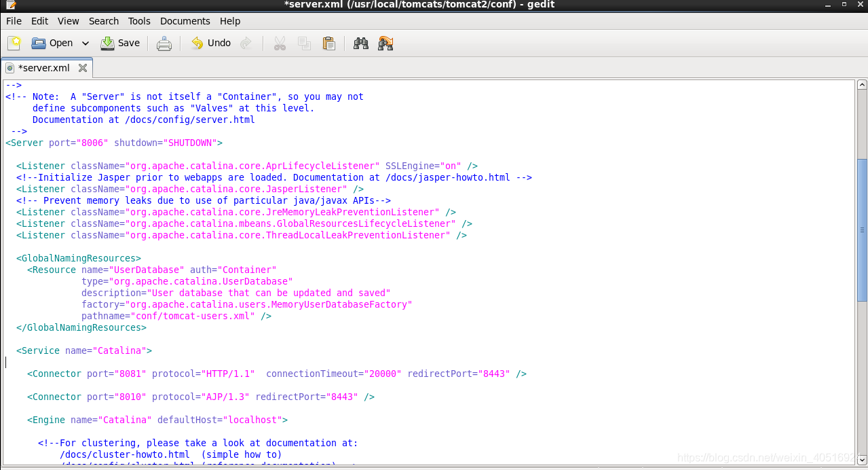
Task: Open the File menu
Action: (14, 21)
